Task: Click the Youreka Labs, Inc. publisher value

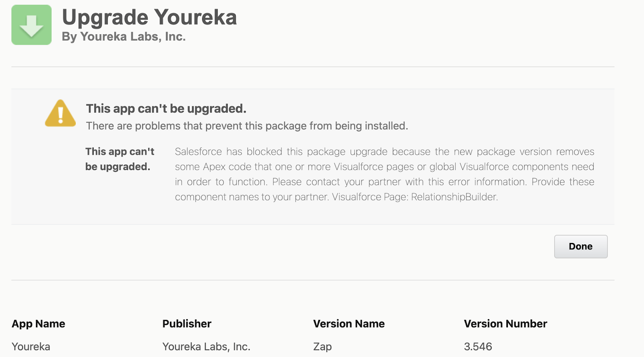Action: pos(206,347)
